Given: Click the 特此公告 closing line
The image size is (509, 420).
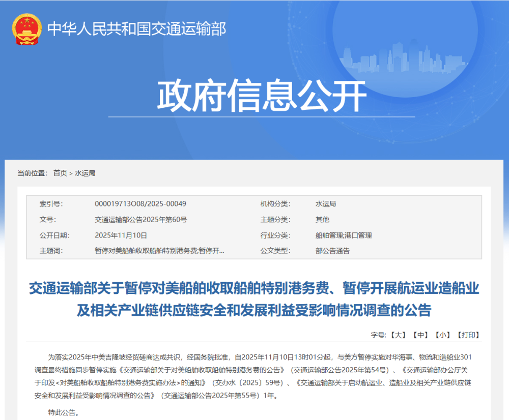Looking at the screenshot, I should pyautogui.click(x=64, y=412).
